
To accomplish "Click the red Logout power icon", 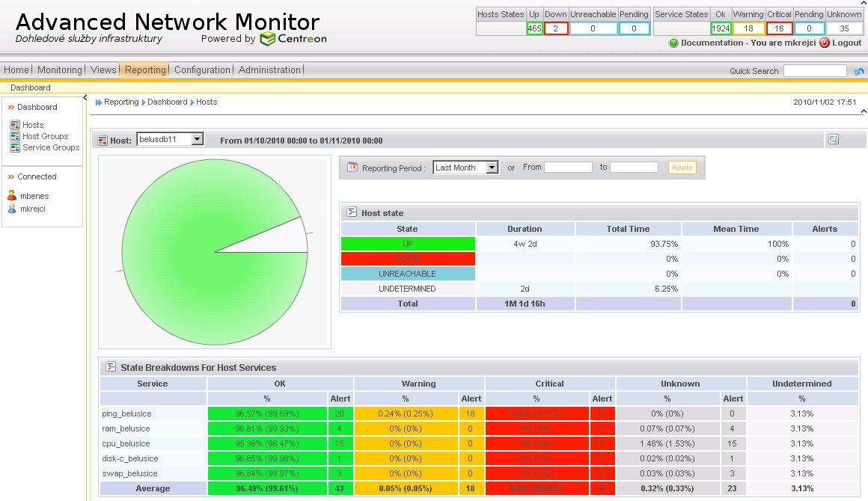I will point(825,43).
